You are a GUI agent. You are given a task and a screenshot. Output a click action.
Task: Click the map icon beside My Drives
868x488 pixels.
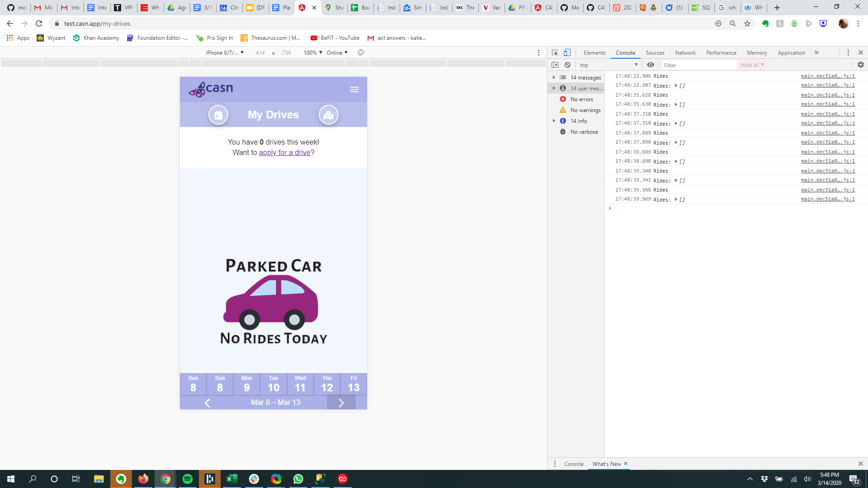[328, 115]
